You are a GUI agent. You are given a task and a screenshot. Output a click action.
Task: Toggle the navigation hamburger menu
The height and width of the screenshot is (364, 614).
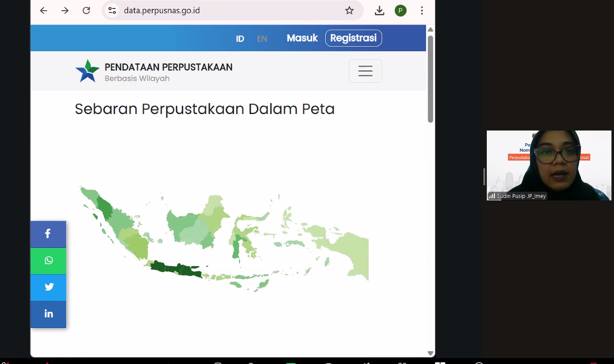pyautogui.click(x=365, y=71)
